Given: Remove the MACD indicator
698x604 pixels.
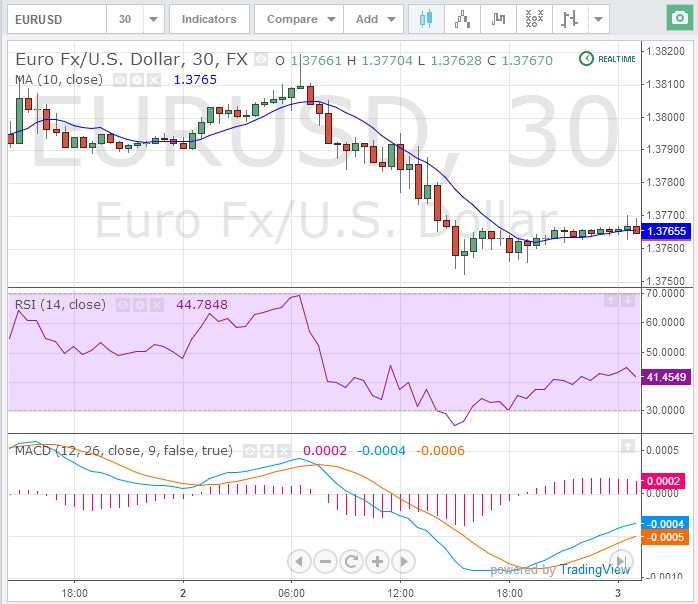Looking at the screenshot, I should tap(284, 451).
